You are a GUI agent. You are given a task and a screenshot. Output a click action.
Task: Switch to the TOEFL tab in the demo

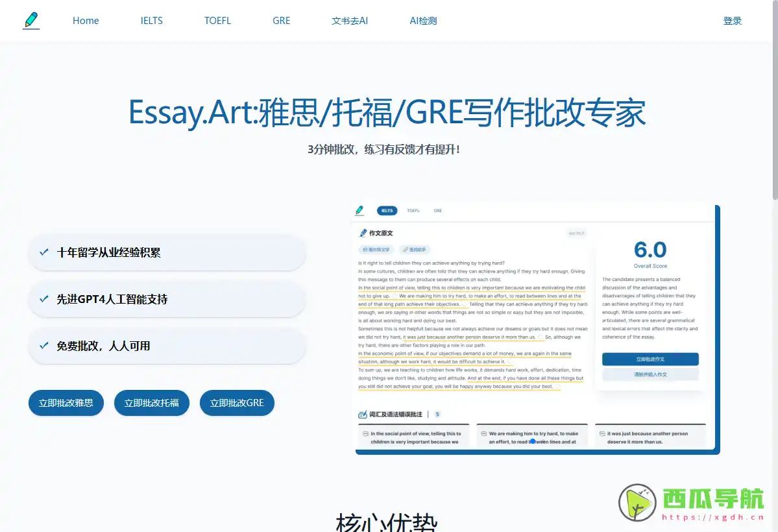click(414, 210)
